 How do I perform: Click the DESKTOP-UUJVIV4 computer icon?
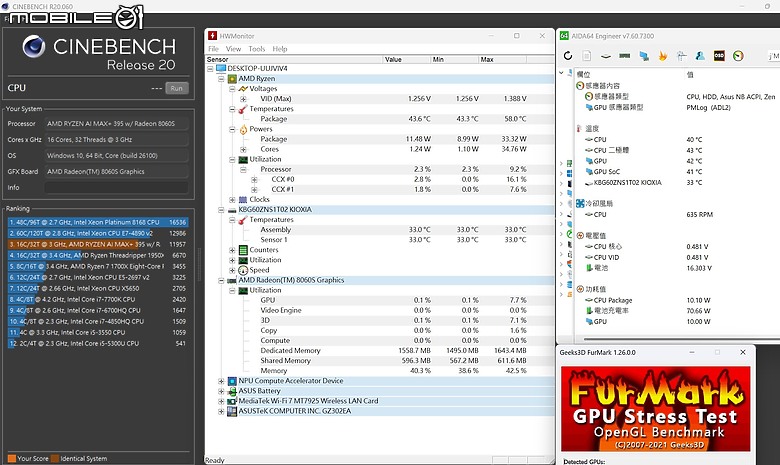coord(221,68)
